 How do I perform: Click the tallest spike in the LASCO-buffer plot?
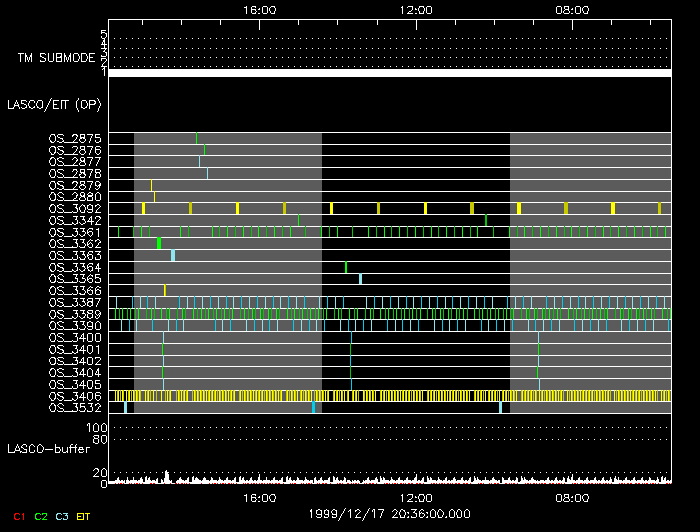click(167, 476)
